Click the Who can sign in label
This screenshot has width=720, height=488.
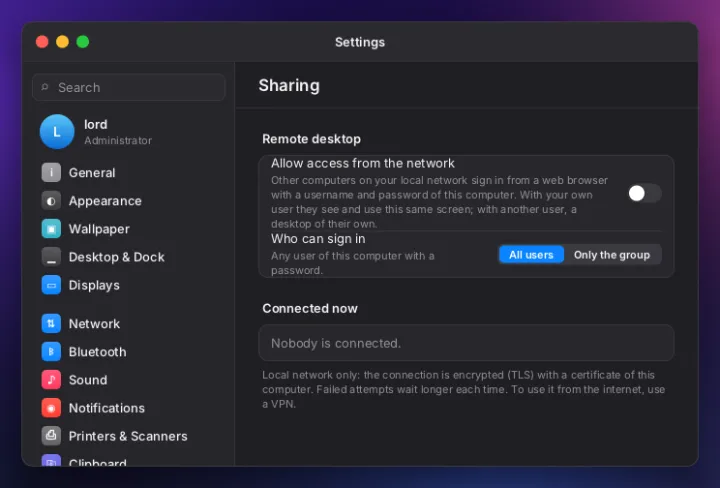[318, 239]
